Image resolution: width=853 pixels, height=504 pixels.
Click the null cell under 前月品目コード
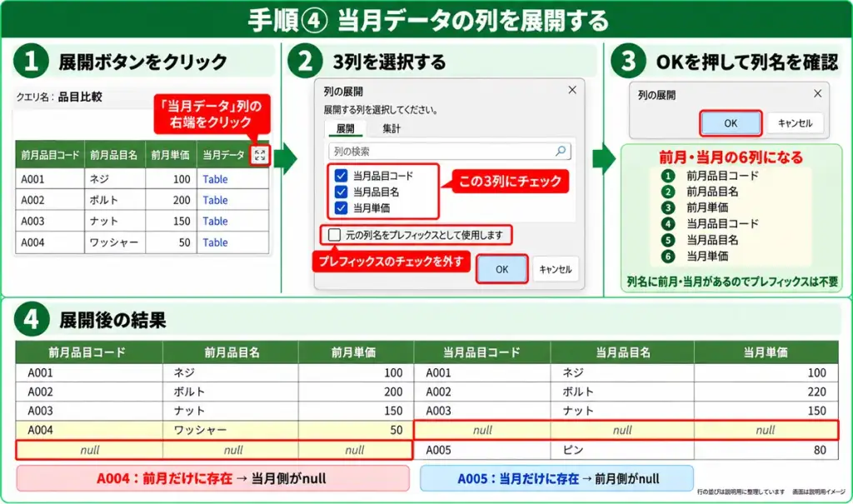(90, 450)
